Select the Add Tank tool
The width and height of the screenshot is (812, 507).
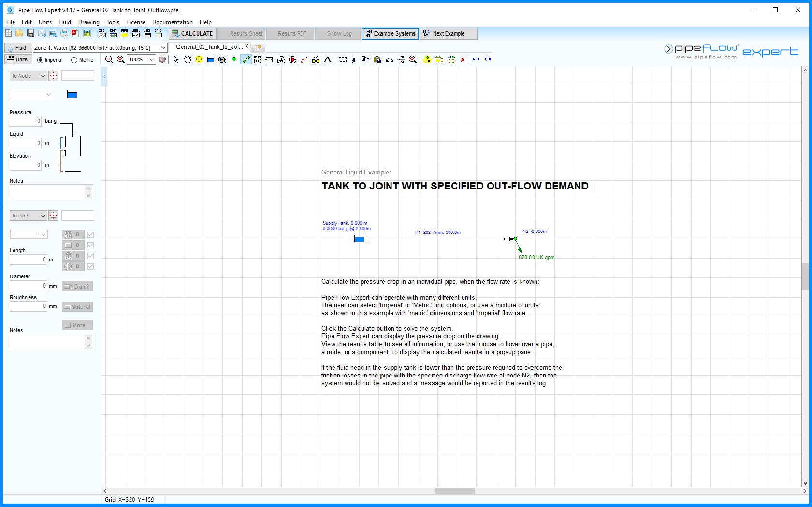click(211, 59)
